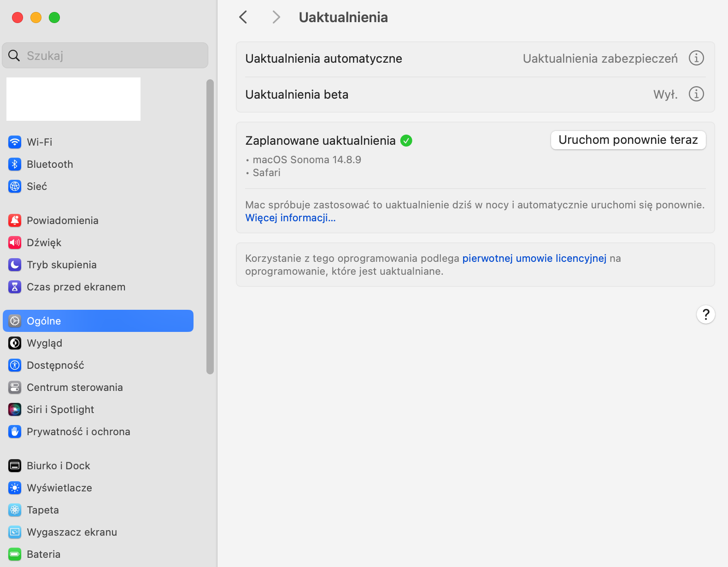
Task: Click the Uaktualnienia automatyczne row label
Action: [323, 59]
